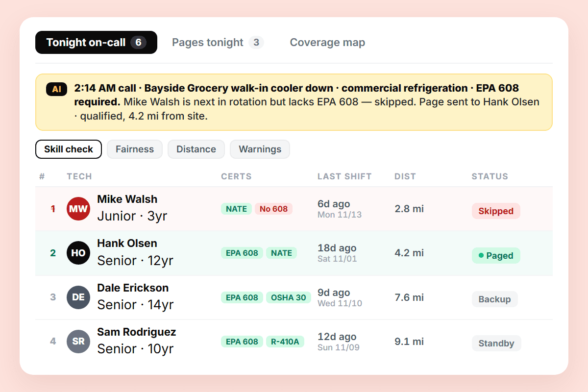
Task: Click Dale Erickson's DE avatar
Action: 78,297
